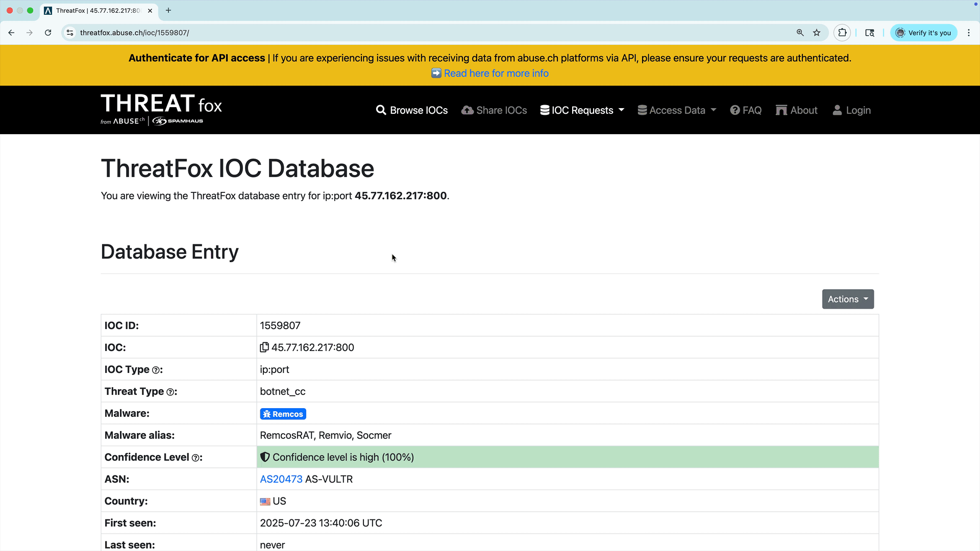Viewport: 980px width, 551px height.
Task: Open Share IOCs page
Action: 494,110
